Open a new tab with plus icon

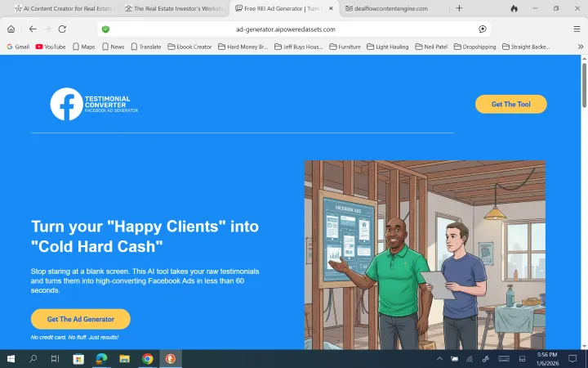point(459,8)
